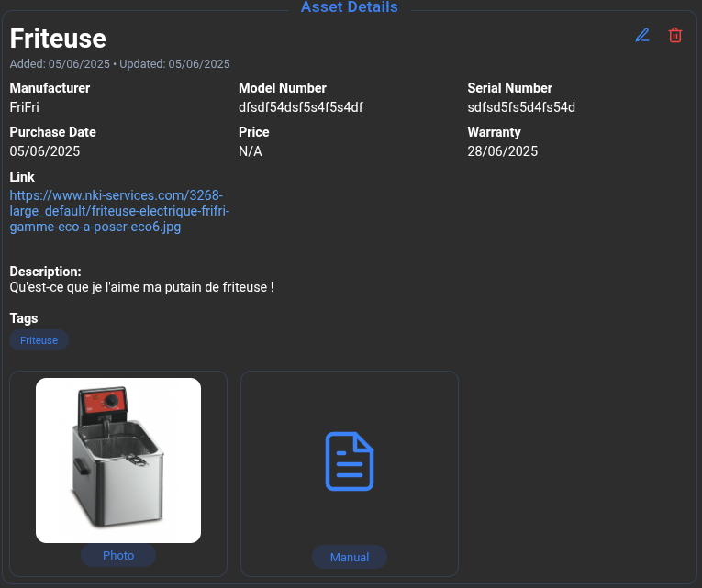Click the purchase date 05/06/2025 value

pyautogui.click(x=45, y=151)
